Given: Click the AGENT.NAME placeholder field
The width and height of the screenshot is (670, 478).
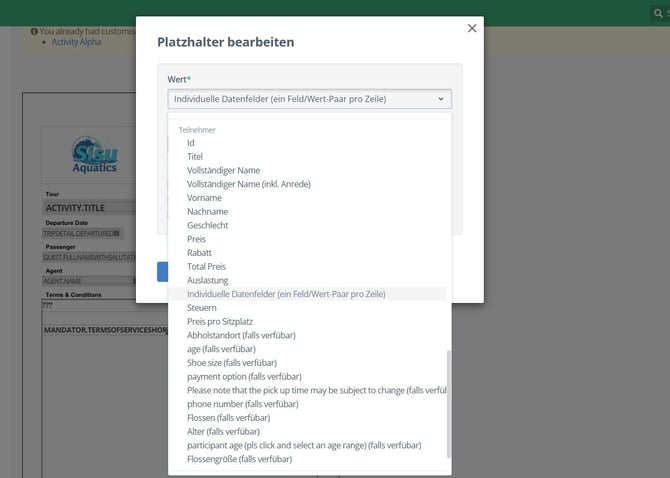Looking at the screenshot, I should (x=89, y=281).
